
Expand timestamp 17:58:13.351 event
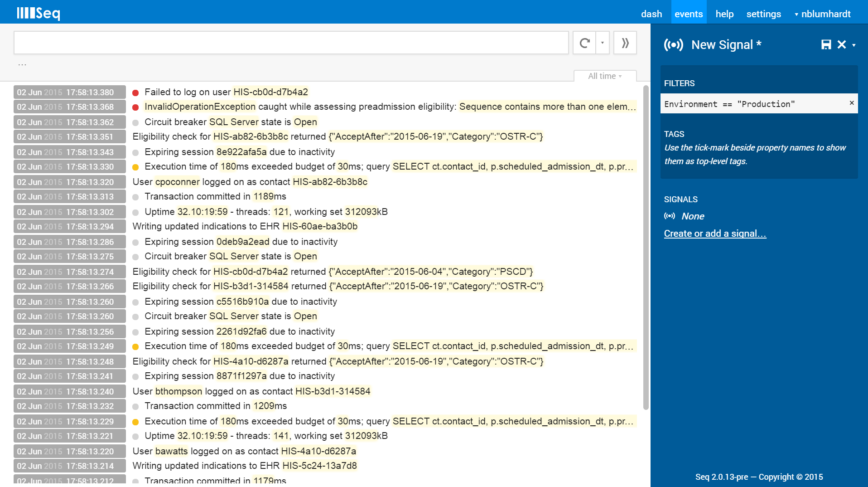pos(70,136)
